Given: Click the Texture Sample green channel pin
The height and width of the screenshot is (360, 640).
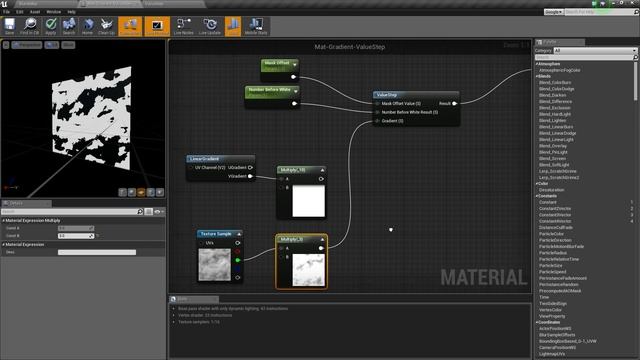Looking at the screenshot, I should 238,260.
